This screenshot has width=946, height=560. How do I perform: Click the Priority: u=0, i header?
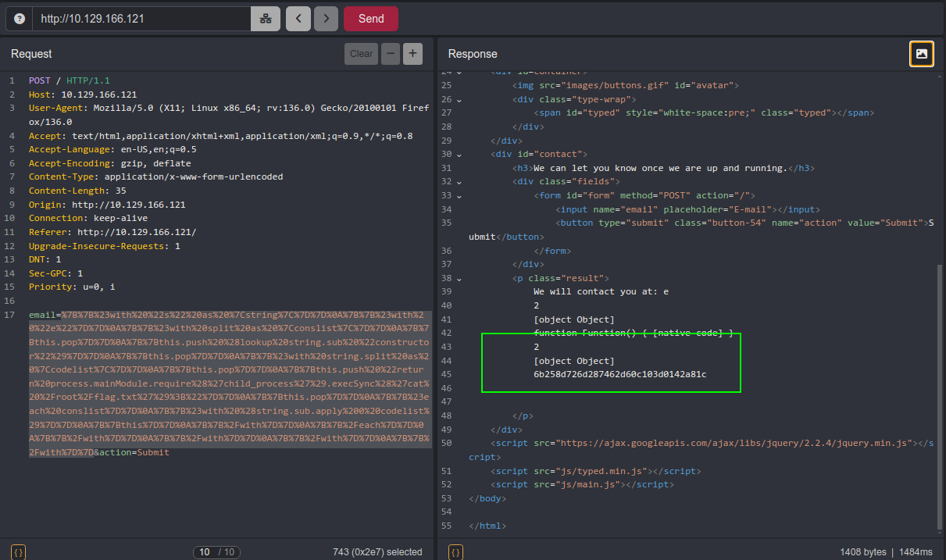click(72, 287)
